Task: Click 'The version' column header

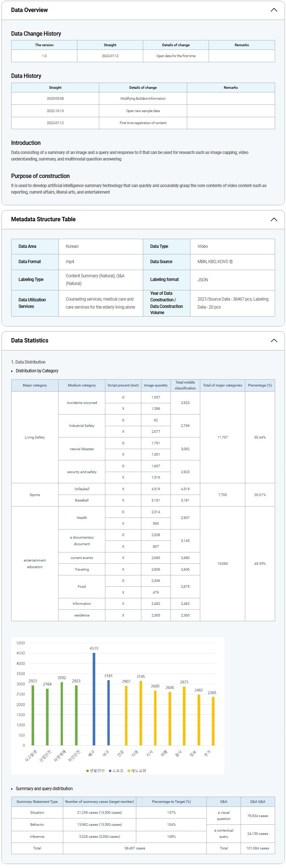Action: [x=44, y=45]
